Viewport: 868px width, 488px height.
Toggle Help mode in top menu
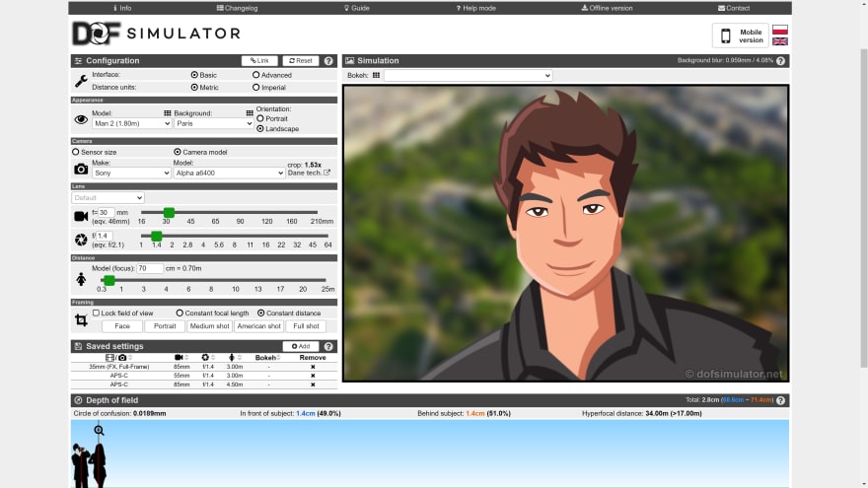tap(476, 8)
